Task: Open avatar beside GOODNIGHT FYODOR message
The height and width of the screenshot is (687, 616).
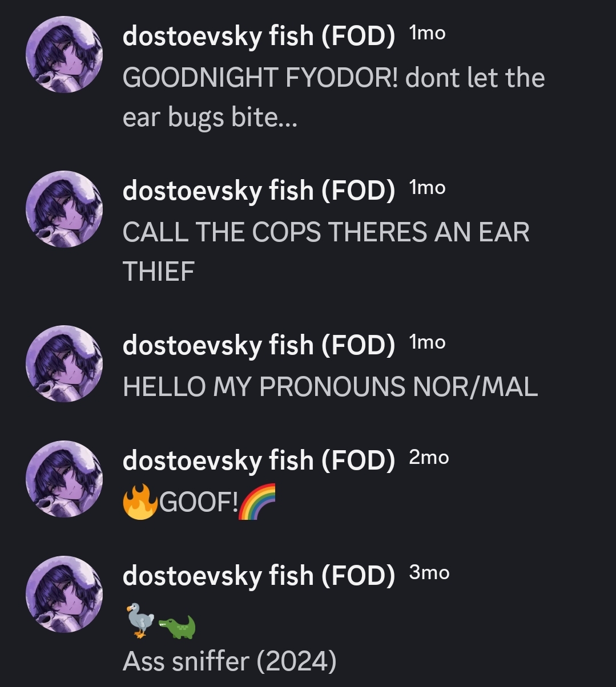Action: (65, 54)
